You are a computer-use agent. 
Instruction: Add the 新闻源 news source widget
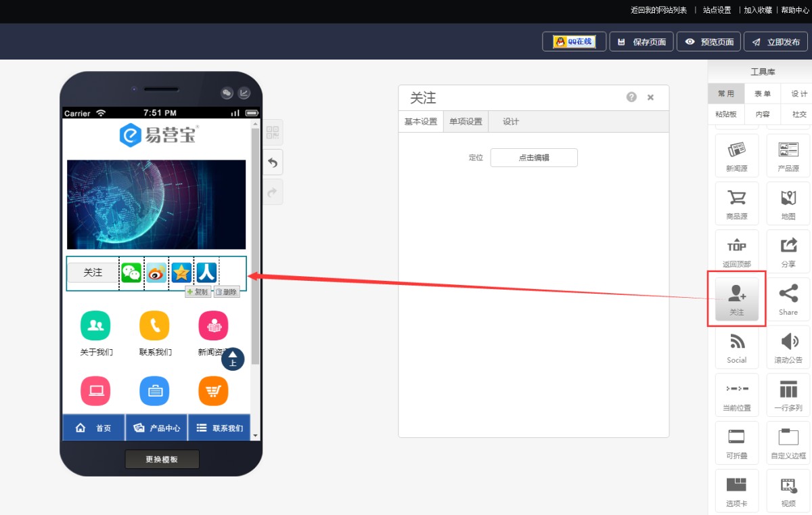coord(737,156)
